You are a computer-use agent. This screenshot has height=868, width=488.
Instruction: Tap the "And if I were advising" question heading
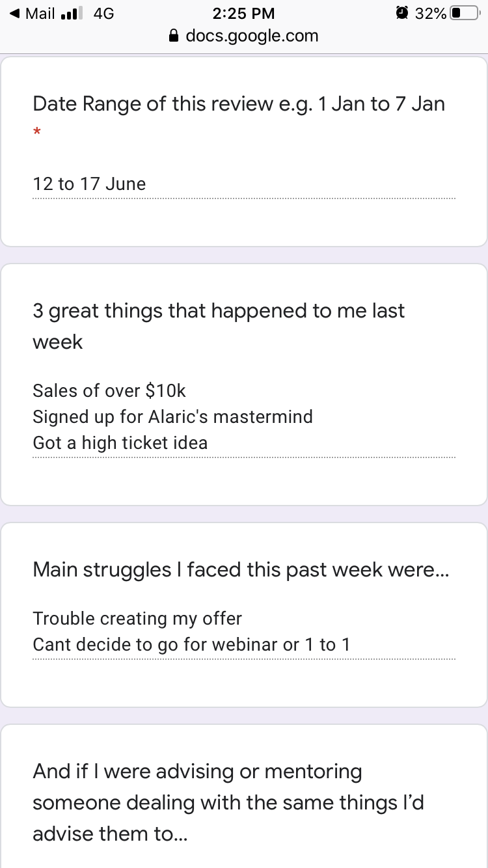click(x=228, y=803)
